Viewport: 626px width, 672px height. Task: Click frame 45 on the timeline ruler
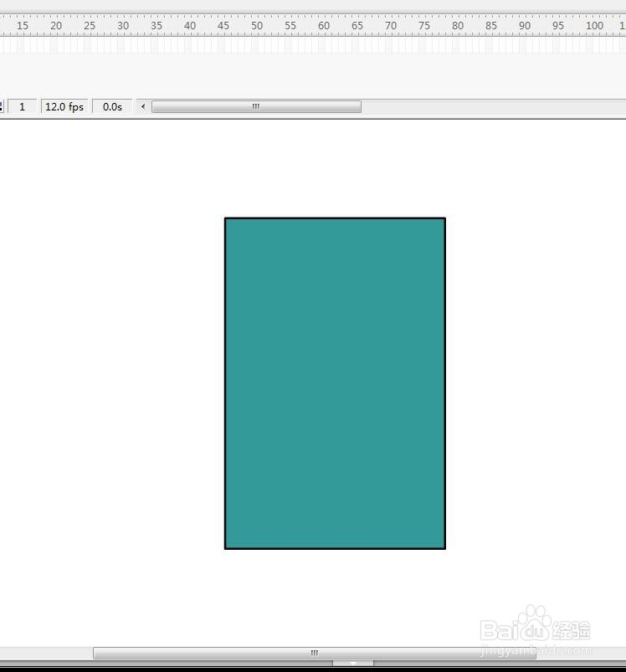click(x=223, y=26)
